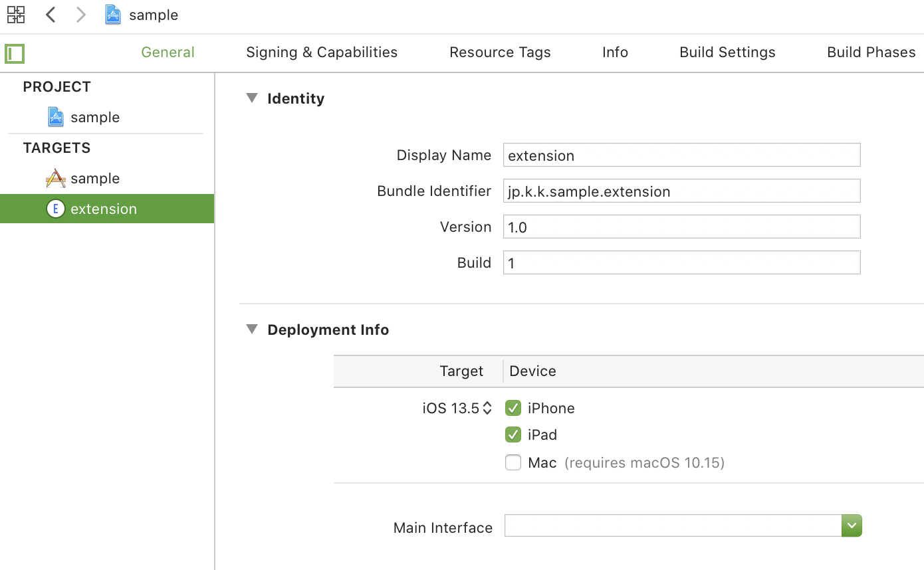Viewport: 924px width, 570px height.
Task: Open the Build Phases tab
Action: point(871,52)
